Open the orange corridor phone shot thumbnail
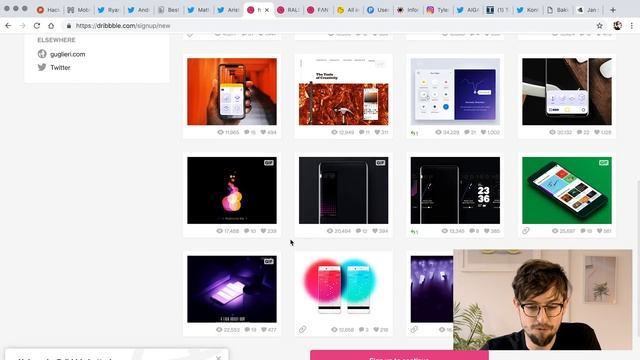Image resolution: width=640 pixels, height=360 pixels. pyautogui.click(x=232, y=91)
